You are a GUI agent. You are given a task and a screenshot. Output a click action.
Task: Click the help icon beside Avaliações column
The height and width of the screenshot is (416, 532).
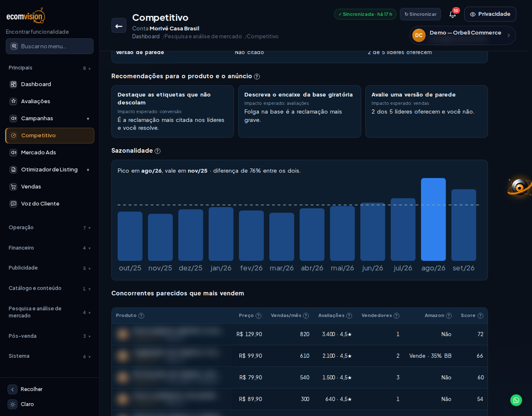click(349, 316)
